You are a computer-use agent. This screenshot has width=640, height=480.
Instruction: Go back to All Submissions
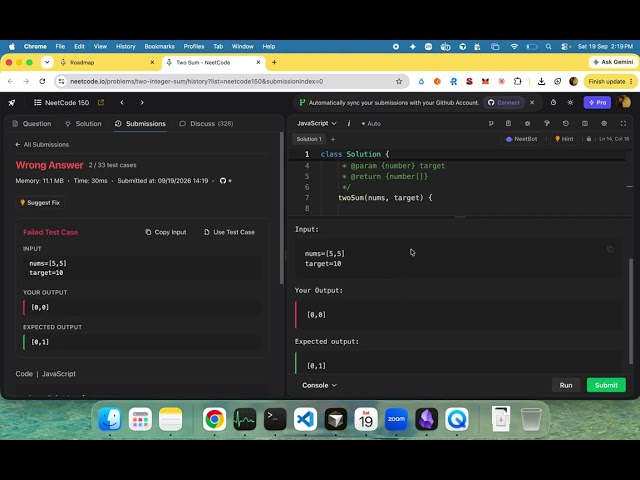[42, 144]
